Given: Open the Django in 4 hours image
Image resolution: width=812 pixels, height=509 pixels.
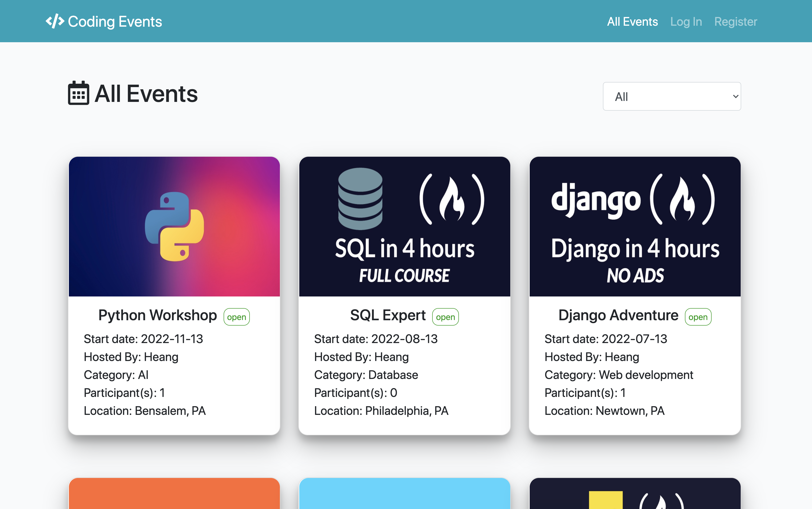Looking at the screenshot, I should [x=635, y=227].
